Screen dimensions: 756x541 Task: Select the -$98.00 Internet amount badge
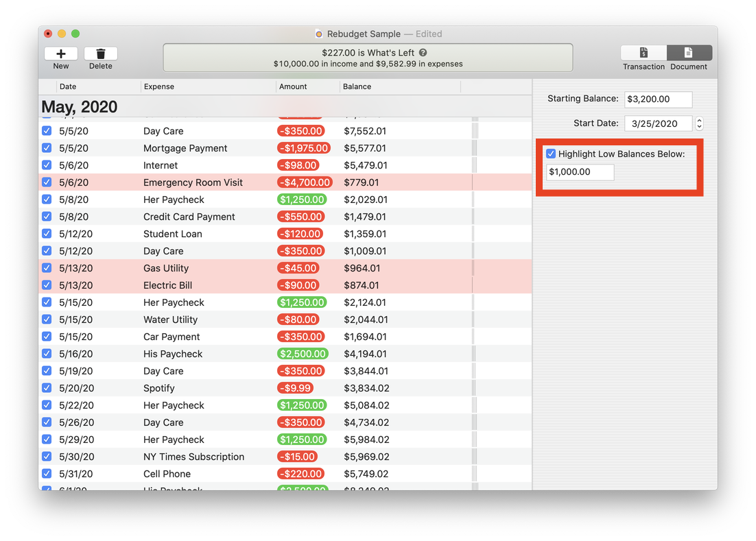(x=298, y=166)
